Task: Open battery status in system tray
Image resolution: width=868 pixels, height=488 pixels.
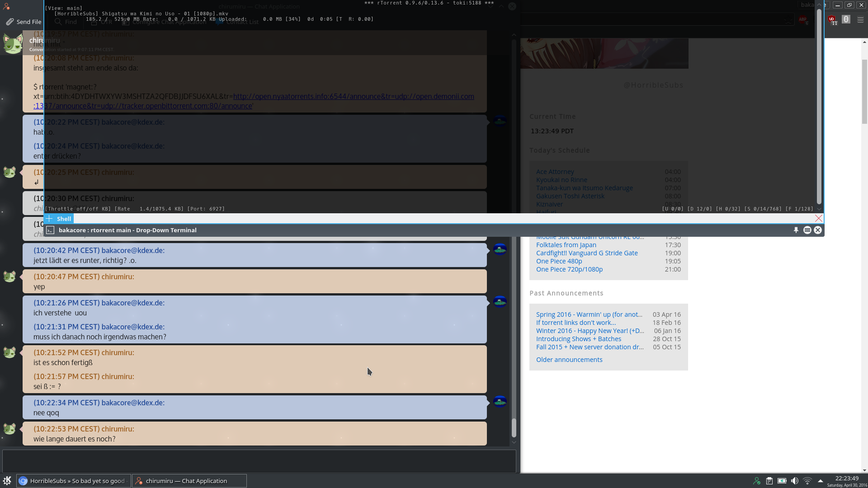Action: [x=782, y=481]
